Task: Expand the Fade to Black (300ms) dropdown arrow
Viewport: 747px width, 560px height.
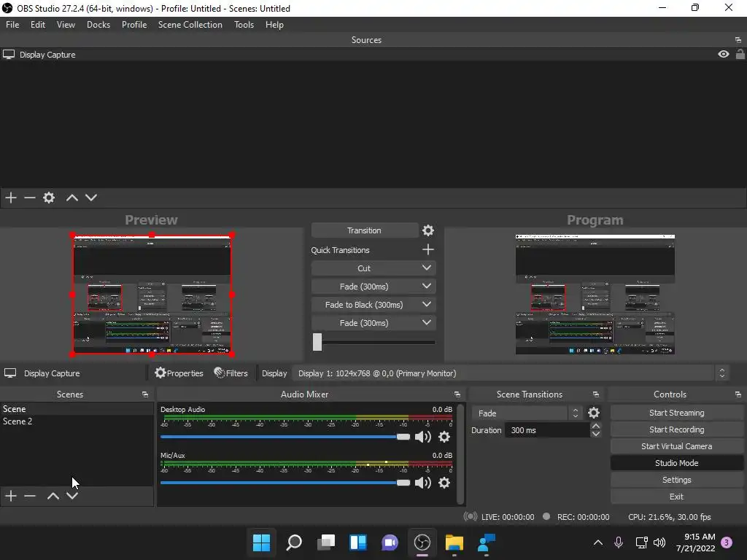Action: [426, 304]
